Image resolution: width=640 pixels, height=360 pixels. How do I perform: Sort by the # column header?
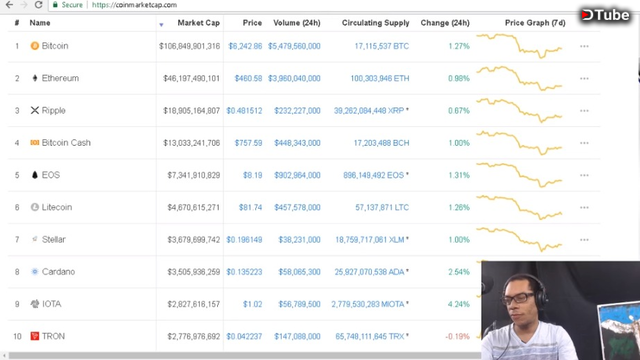coord(17,23)
